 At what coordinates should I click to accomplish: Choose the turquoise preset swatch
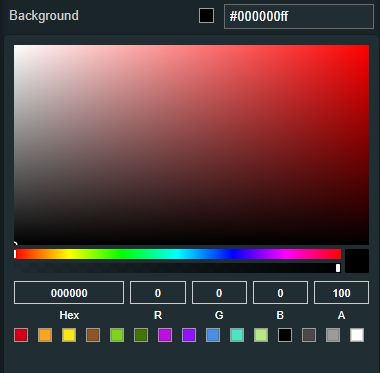point(237,335)
